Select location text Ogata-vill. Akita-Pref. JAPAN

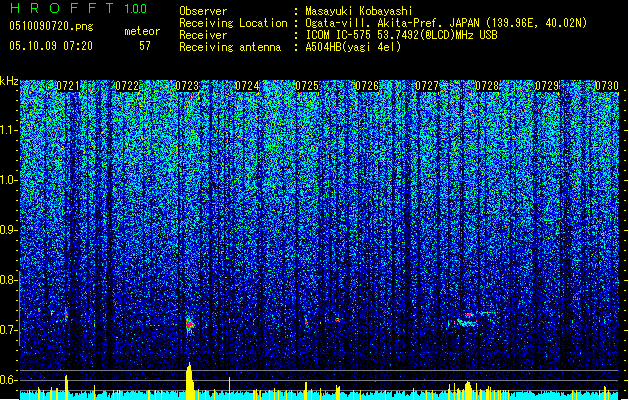click(392, 23)
